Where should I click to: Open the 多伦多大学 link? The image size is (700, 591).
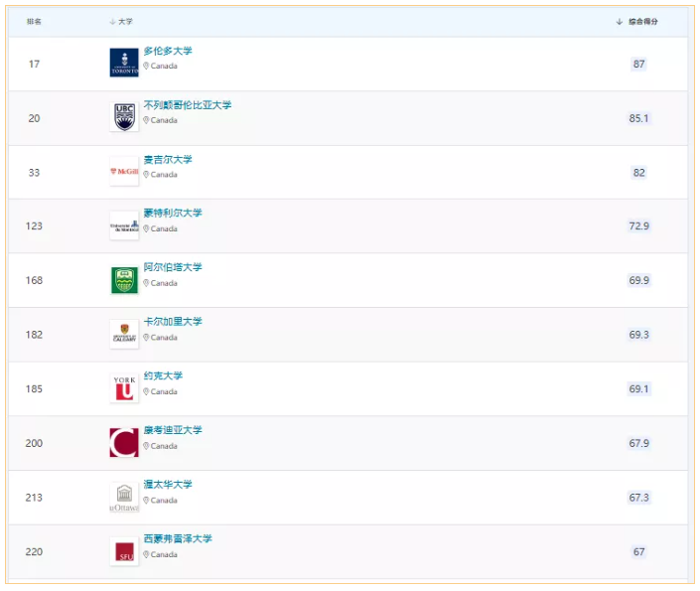tap(168, 51)
